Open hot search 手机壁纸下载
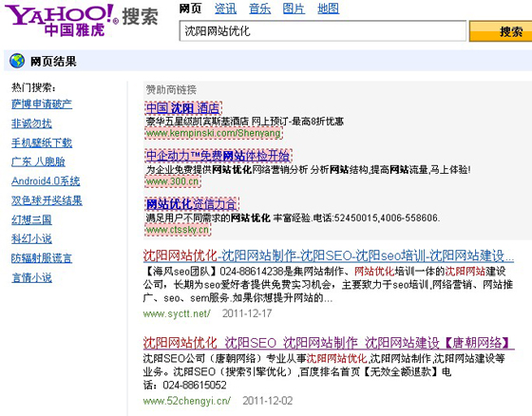Image resolution: width=532 pixels, height=416 pixels. 42,142
